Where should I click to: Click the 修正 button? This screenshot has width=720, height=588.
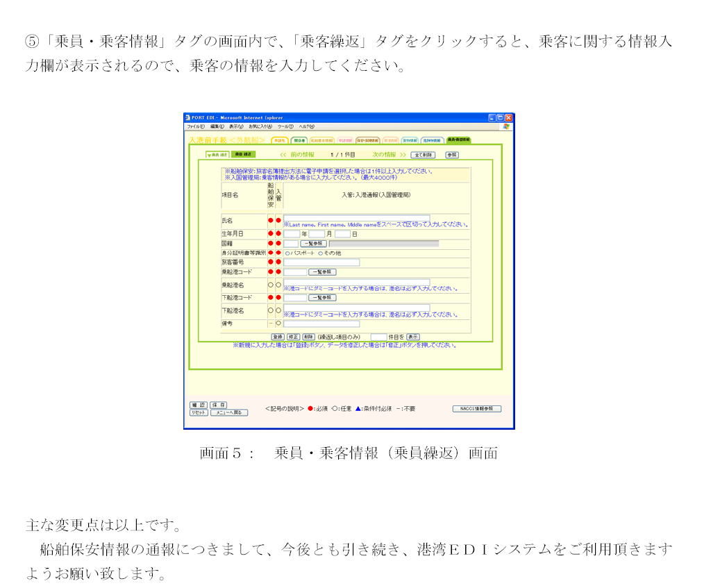pyautogui.click(x=293, y=337)
